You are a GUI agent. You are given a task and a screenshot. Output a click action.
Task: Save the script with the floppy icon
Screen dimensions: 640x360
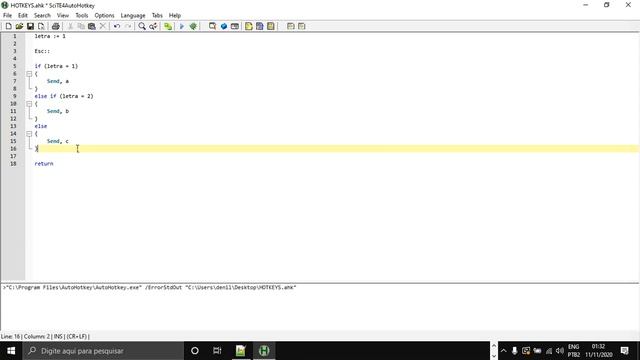point(30,26)
